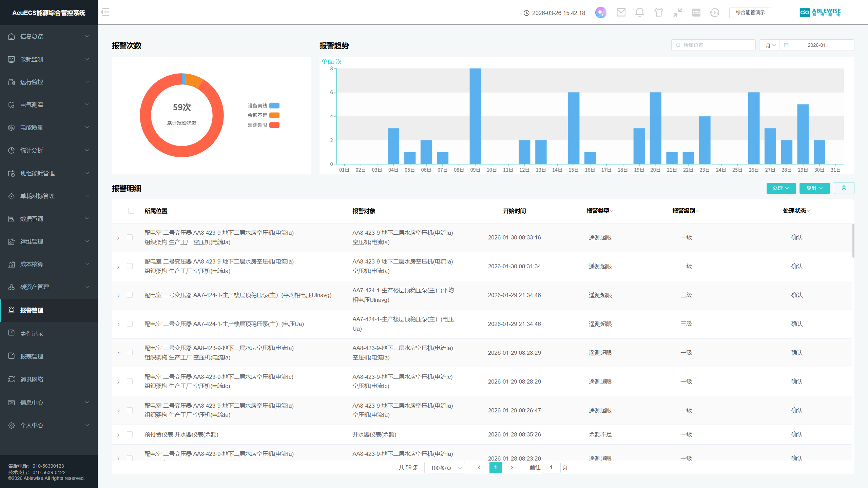This screenshot has width=868, height=488.
Task: Tick the select-all checkbox in table header
Action: pyautogui.click(x=131, y=211)
